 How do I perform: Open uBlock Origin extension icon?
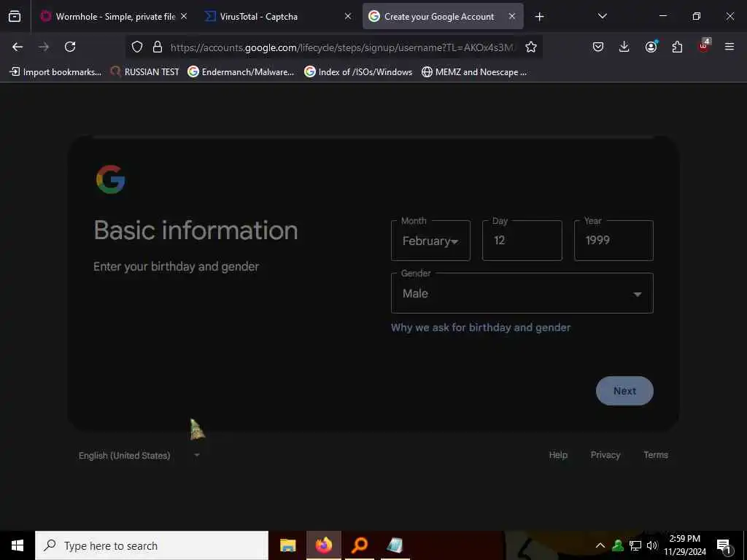tap(704, 46)
